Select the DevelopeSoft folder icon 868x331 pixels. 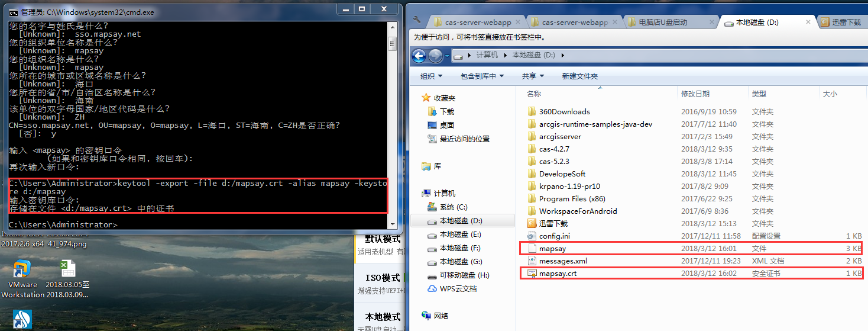(x=532, y=173)
